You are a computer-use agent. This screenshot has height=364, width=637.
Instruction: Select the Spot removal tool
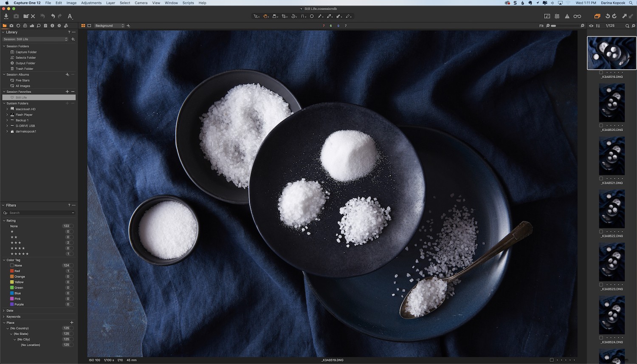(x=311, y=16)
